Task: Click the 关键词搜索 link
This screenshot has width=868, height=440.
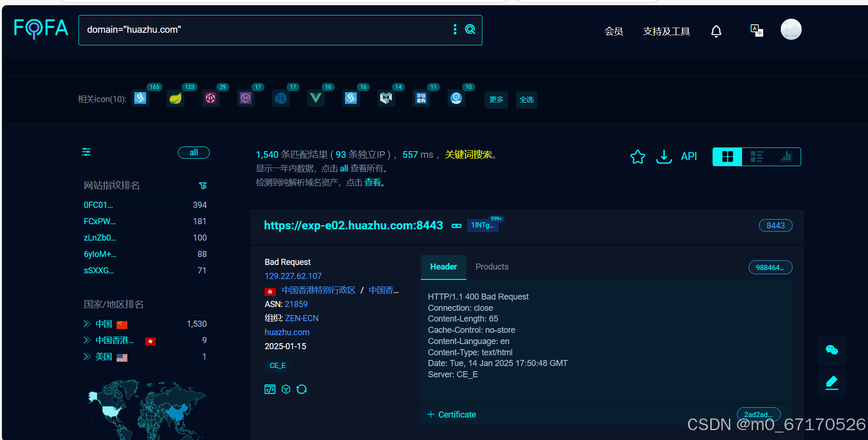Action: (468, 154)
